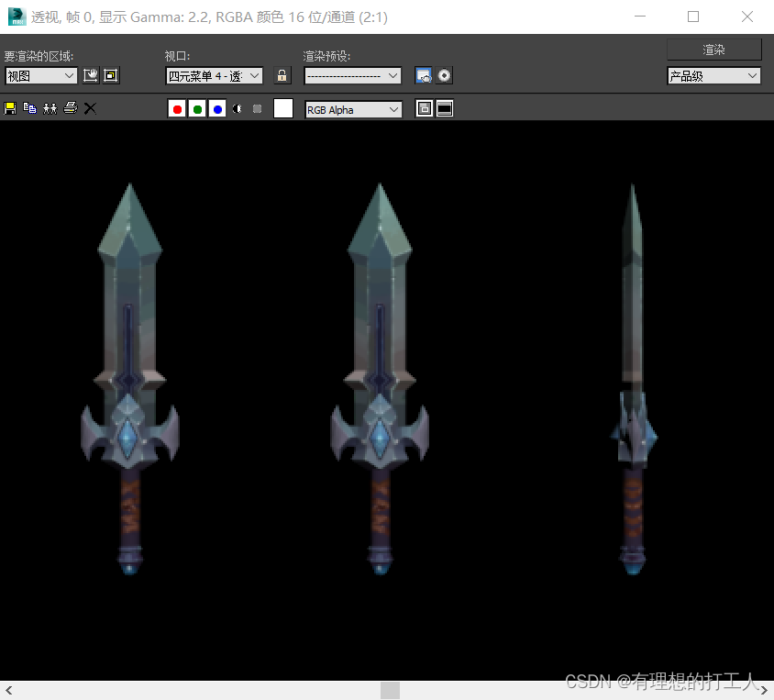Image resolution: width=774 pixels, height=700 pixels.
Task: Clone the rendered frame window
Action: [x=50, y=108]
